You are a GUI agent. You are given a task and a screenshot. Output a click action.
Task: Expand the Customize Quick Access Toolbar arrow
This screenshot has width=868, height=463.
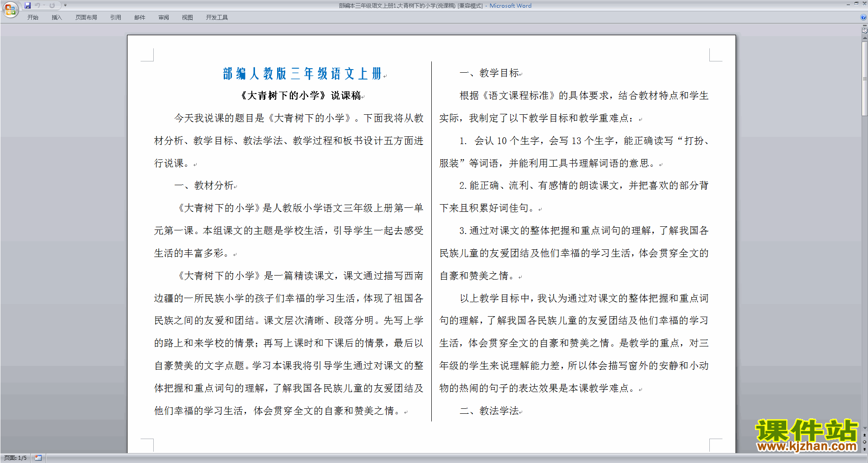coord(65,5)
